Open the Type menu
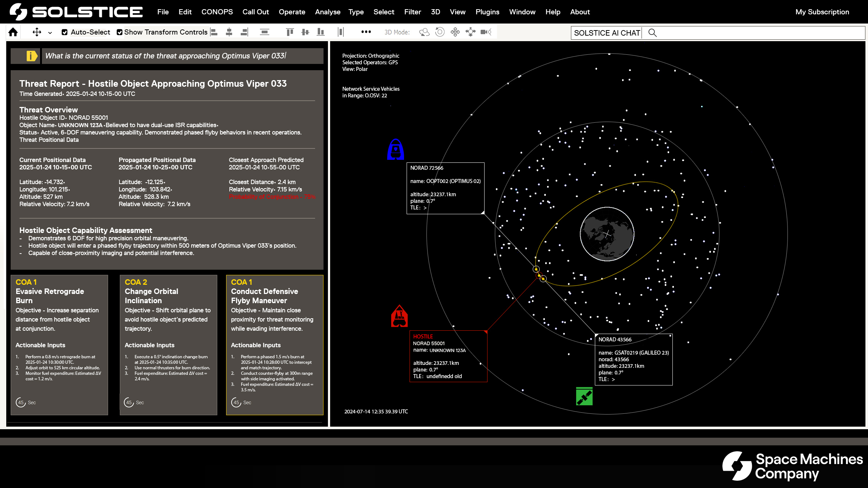Screen dimensions: 868x488 [x=356, y=12]
